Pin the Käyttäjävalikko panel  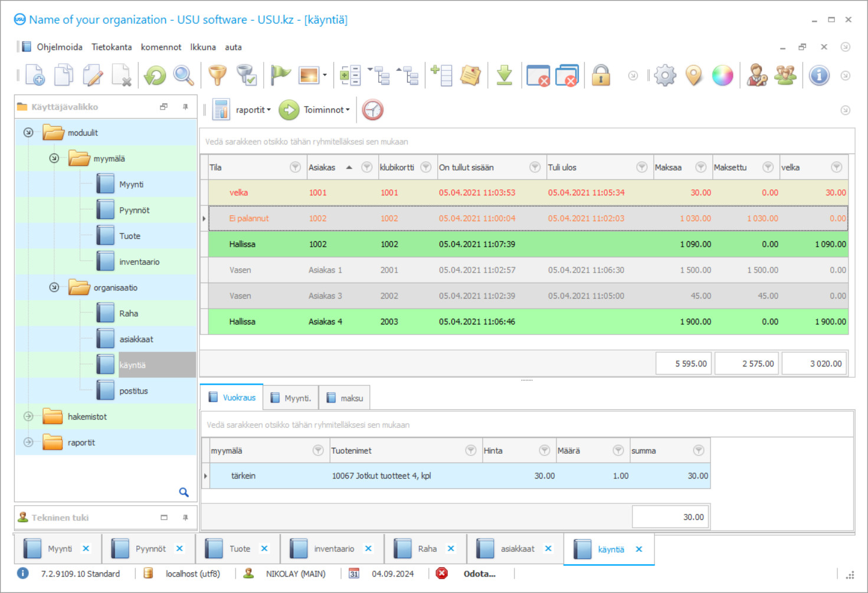pyautogui.click(x=185, y=107)
